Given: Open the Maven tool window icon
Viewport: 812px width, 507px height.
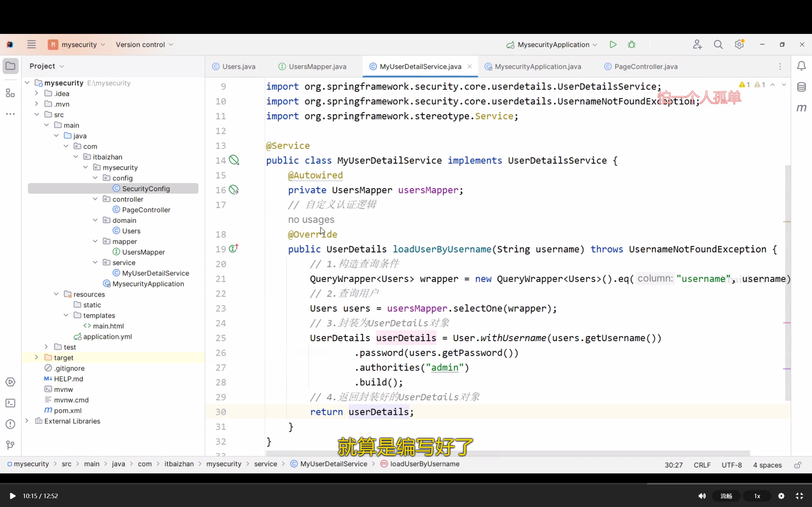Looking at the screenshot, I should (801, 108).
